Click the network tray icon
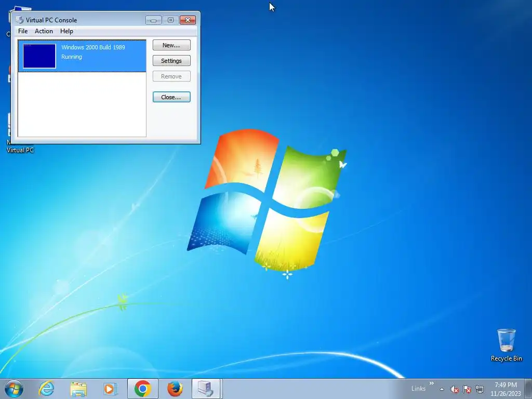The image size is (532, 399). click(x=480, y=389)
